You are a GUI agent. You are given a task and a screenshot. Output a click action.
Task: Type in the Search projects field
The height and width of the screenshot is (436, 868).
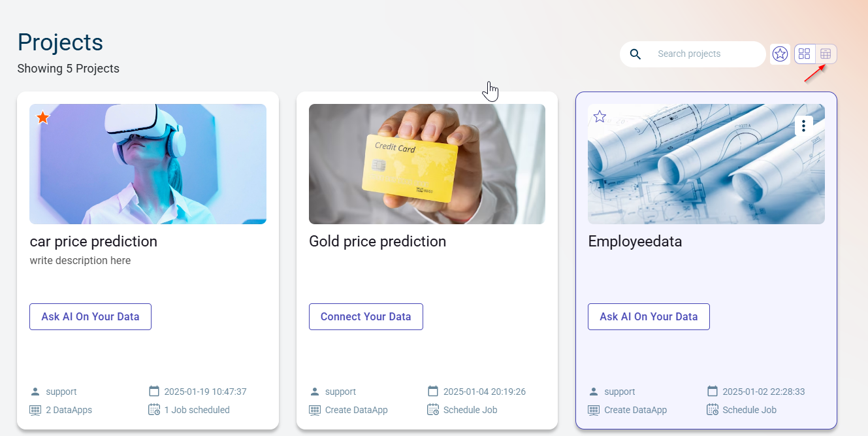(705, 54)
